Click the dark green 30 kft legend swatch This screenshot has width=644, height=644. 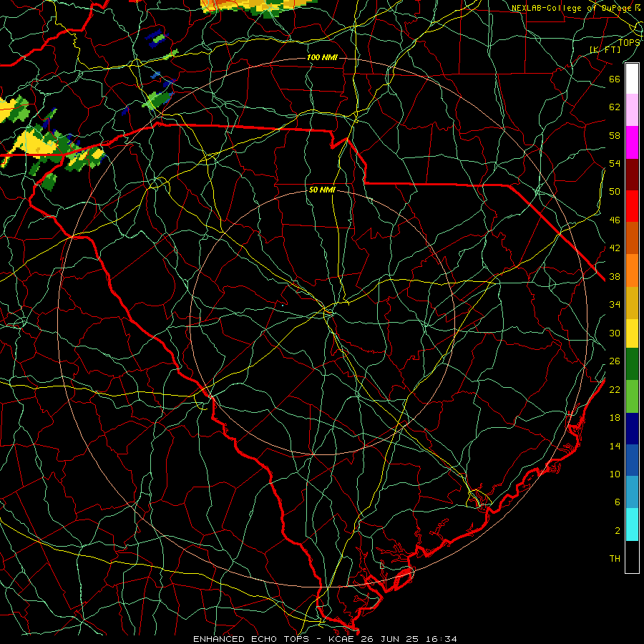[x=632, y=364]
